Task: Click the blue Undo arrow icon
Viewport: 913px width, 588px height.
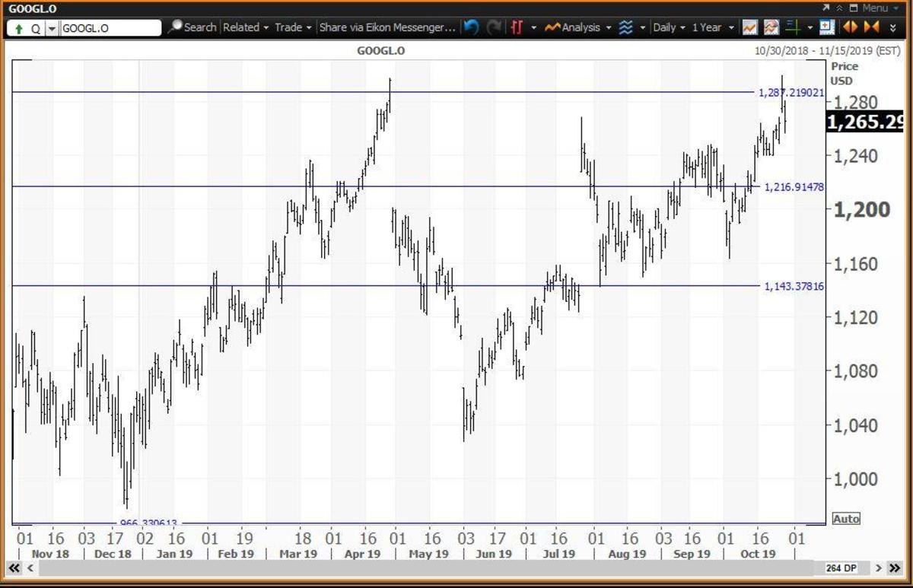Action: (471, 27)
